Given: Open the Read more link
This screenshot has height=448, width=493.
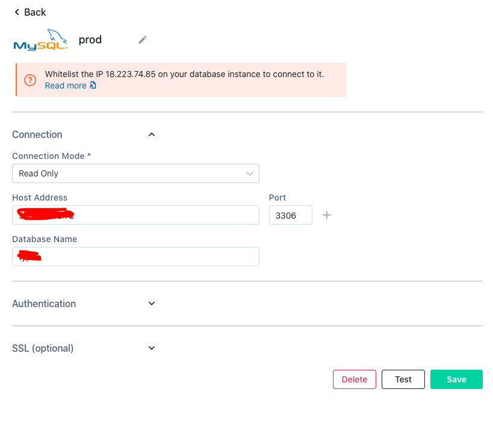Looking at the screenshot, I should point(70,86).
